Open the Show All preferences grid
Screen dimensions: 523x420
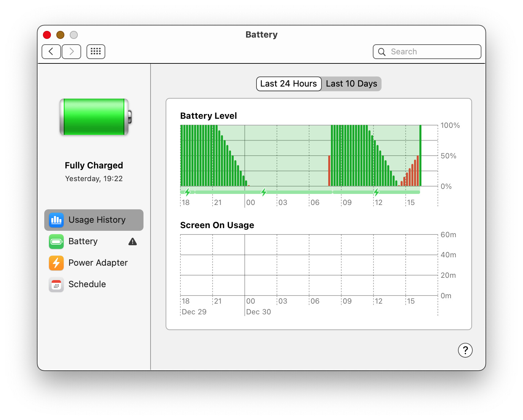click(x=96, y=52)
